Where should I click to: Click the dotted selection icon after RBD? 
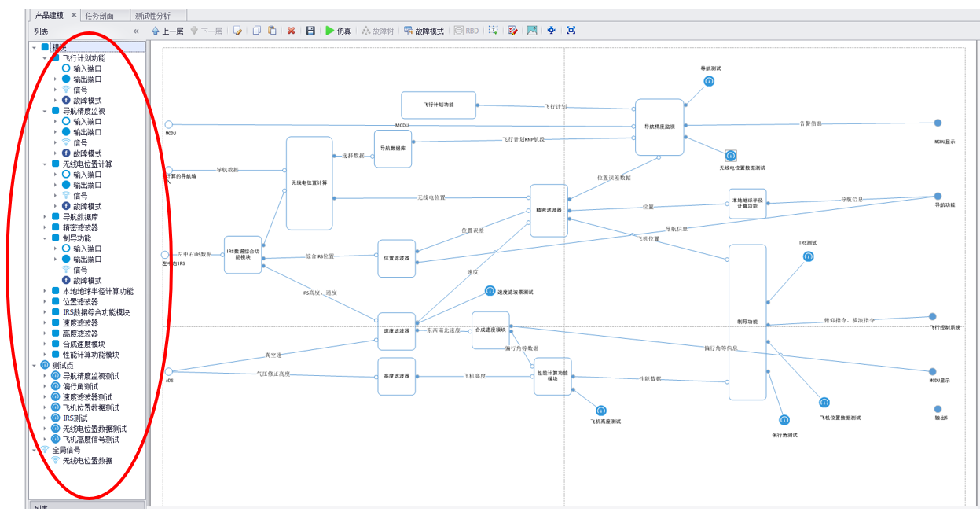pos(494,31)
